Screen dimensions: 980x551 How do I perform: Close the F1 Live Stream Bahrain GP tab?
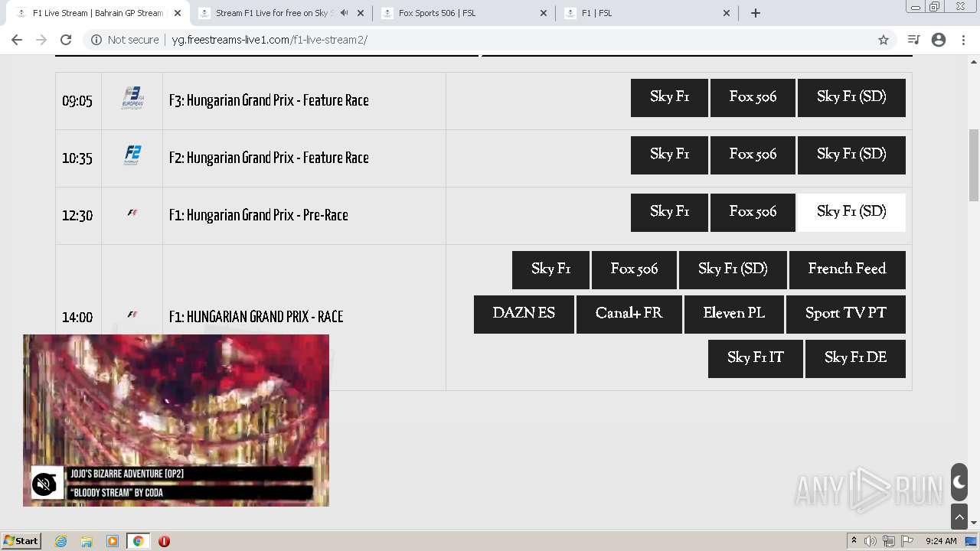click(x=178, y=13)
